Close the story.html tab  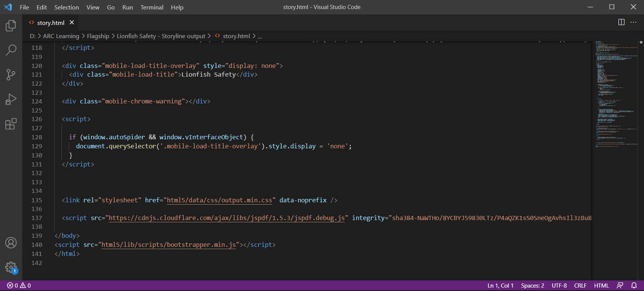pos(72,23)
